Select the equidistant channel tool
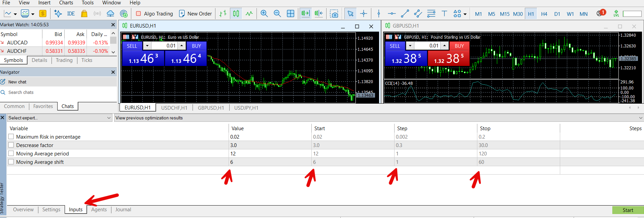 click(418, 14)
